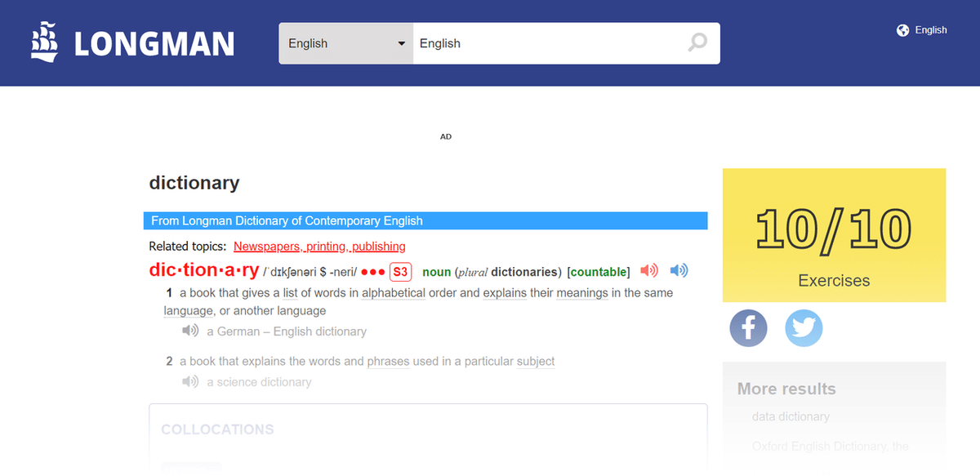Open Newspapers, printing, publishing topic link
The width and height of the screenshot is (980, 476).
319,246
